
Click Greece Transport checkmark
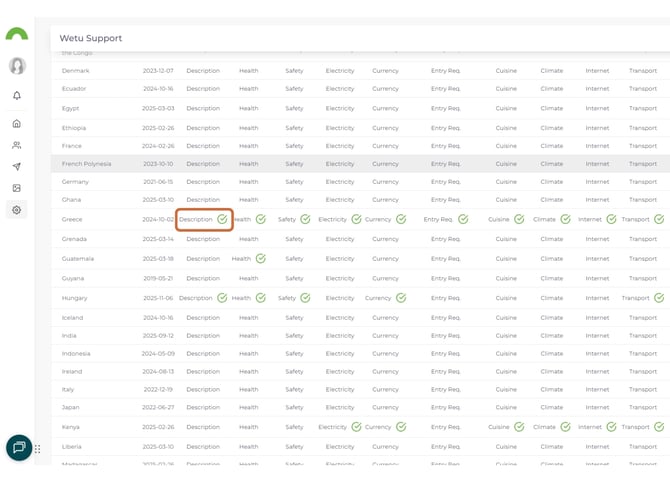point(659,219)
